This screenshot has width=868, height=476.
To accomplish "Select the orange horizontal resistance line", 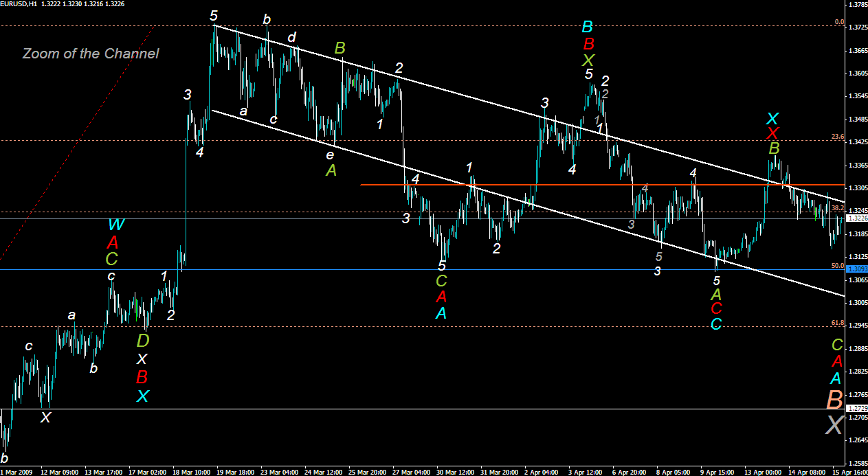I will [602, 185].
